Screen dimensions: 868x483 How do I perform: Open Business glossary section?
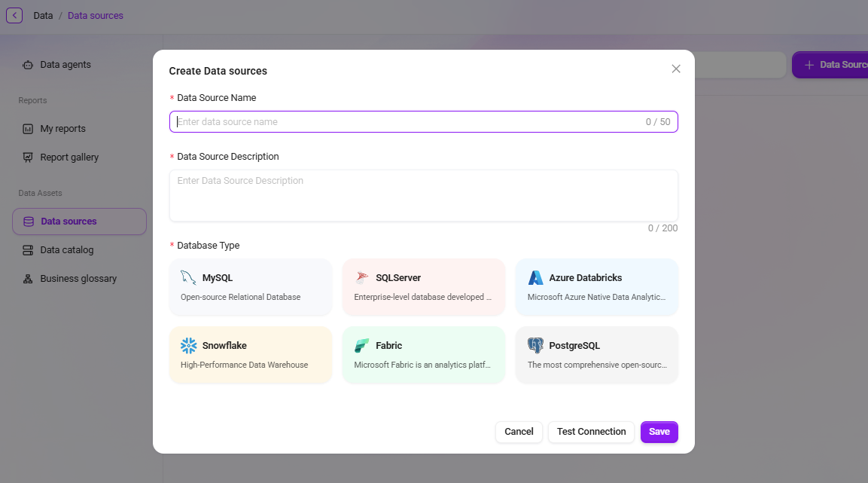point(80,279)
